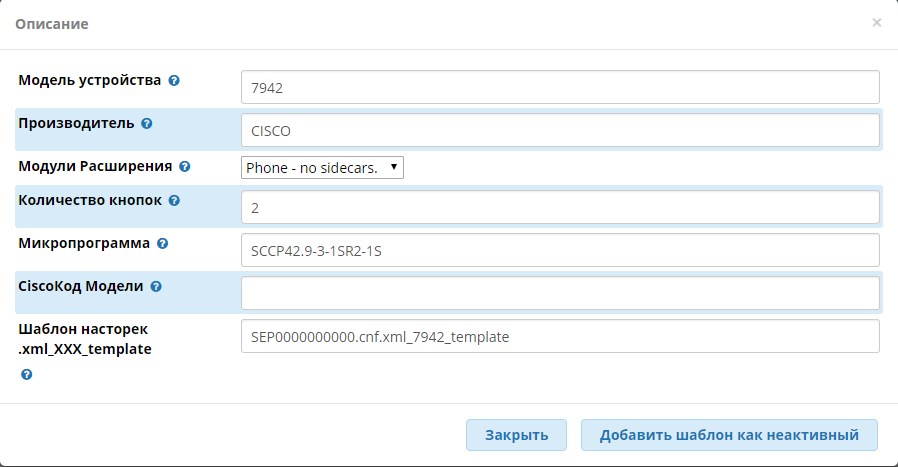Click the empty CiscoКод Модели field
898x467 pixels.
tap(560, 293)
